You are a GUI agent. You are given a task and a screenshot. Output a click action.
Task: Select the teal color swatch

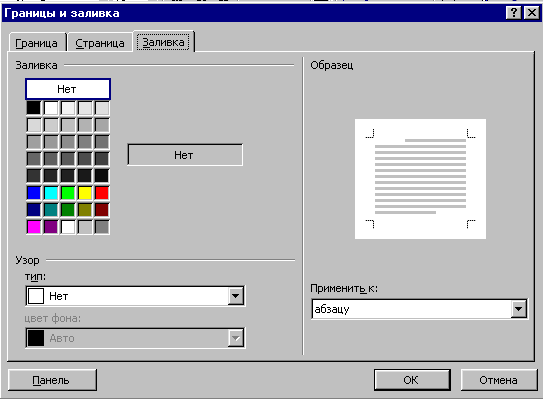51,210
